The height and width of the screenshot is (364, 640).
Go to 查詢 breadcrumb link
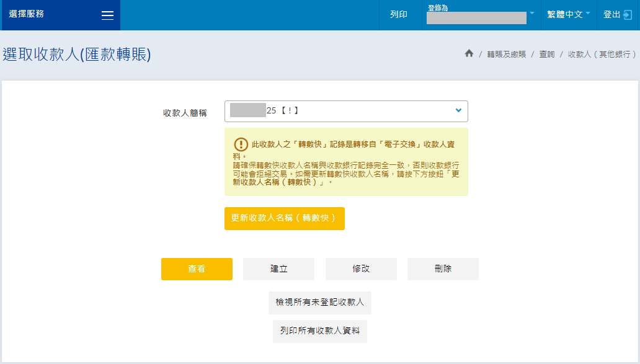tap(546, 55)
